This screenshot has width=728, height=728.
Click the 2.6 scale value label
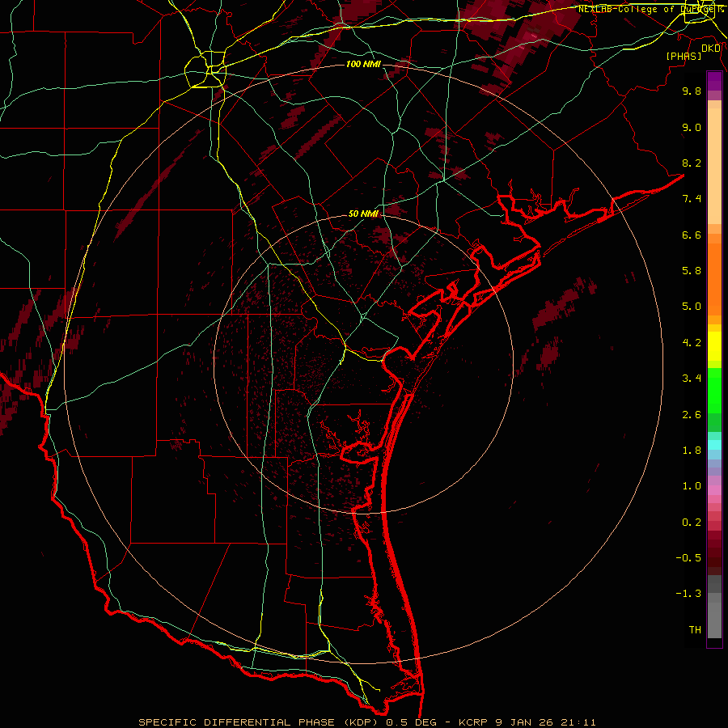coord(692,415)
